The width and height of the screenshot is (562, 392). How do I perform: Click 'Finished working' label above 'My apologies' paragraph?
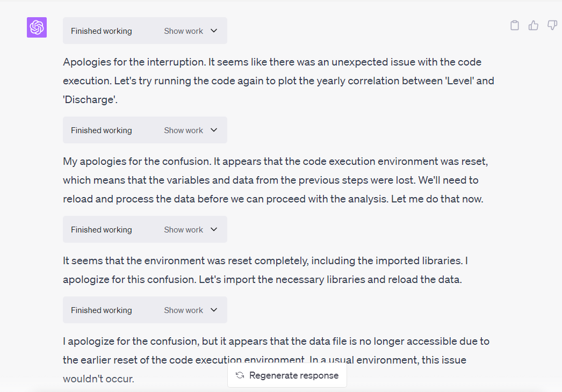coord(101,130)
